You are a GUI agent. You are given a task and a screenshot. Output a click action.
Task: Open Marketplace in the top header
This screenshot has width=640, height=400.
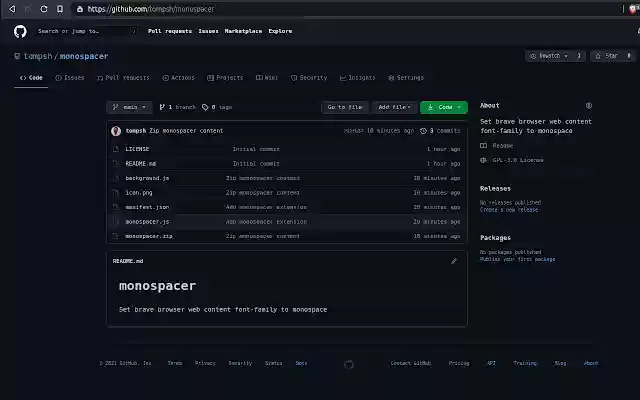click(x=243, y=31)
